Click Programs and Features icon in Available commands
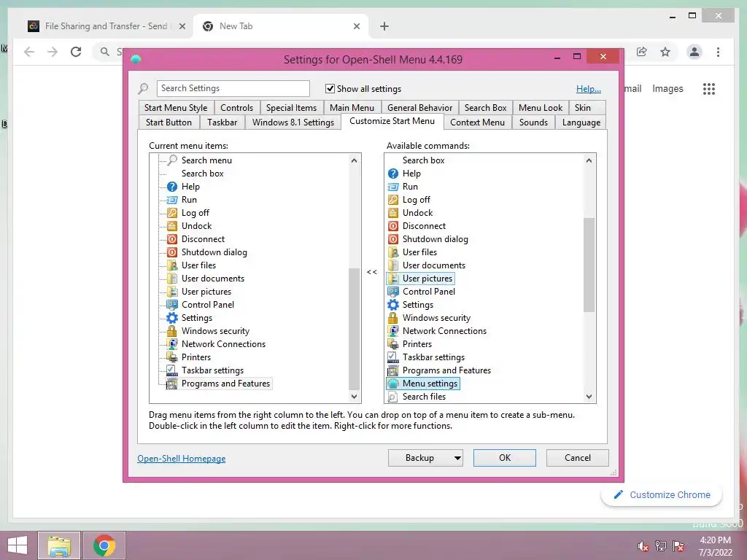The image size is (747, 560). point(393,370)
